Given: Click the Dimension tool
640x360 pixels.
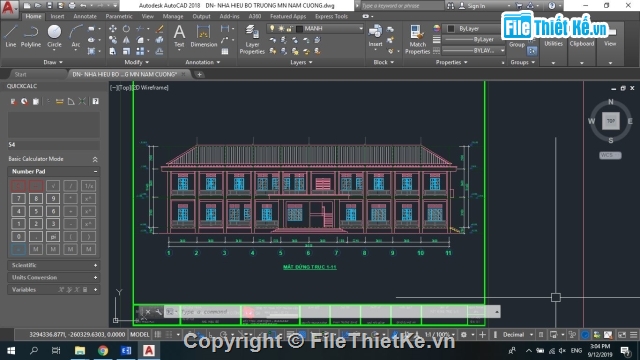Looking at the screenshot, I should (x=203, y=36).
